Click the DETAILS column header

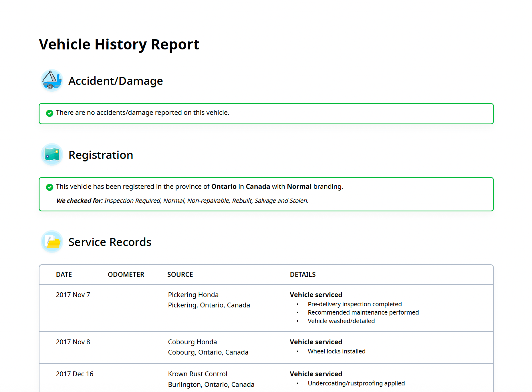pos(303,275)
